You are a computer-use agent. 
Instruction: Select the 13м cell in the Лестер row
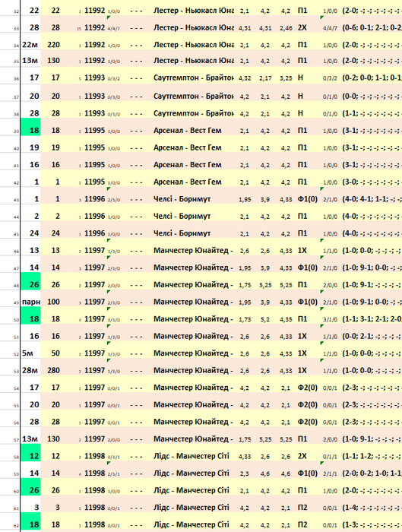(x=30, y=60)
